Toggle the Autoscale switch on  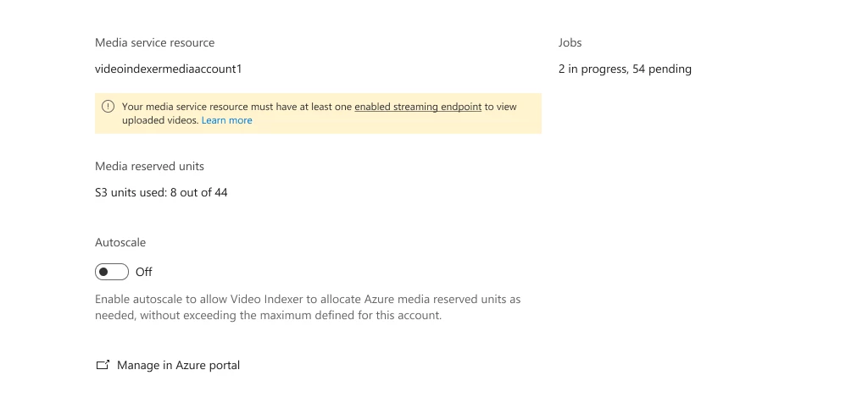coord(112,272)
